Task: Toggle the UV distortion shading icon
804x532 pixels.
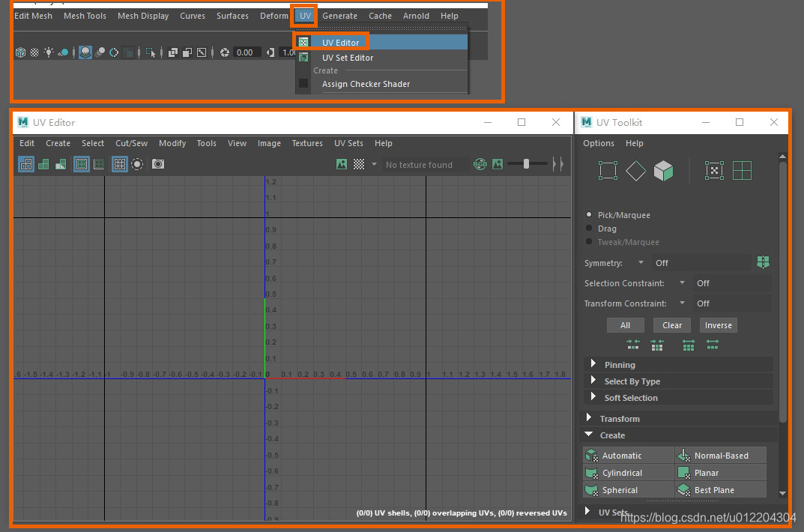Action: (61, 164)
